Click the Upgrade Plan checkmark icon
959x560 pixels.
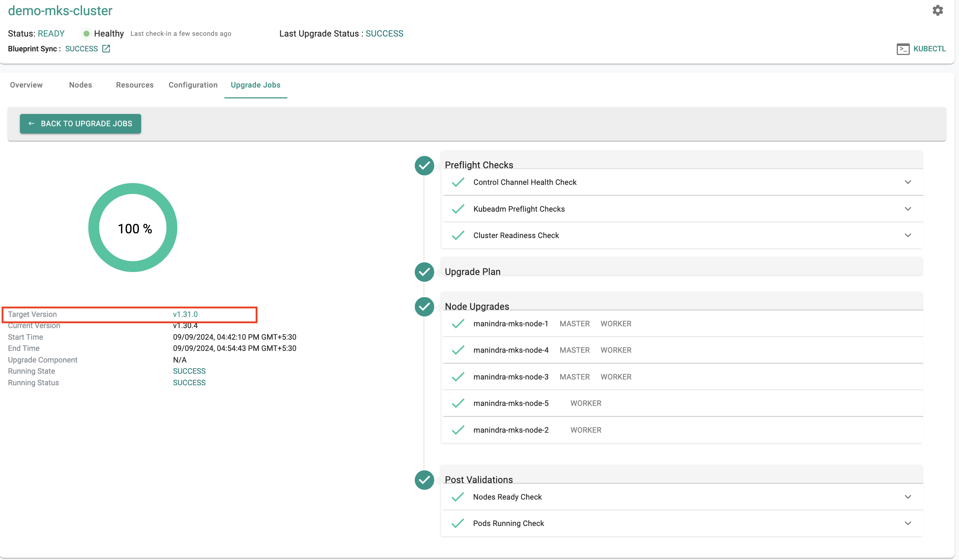click(x=425, y=271)
